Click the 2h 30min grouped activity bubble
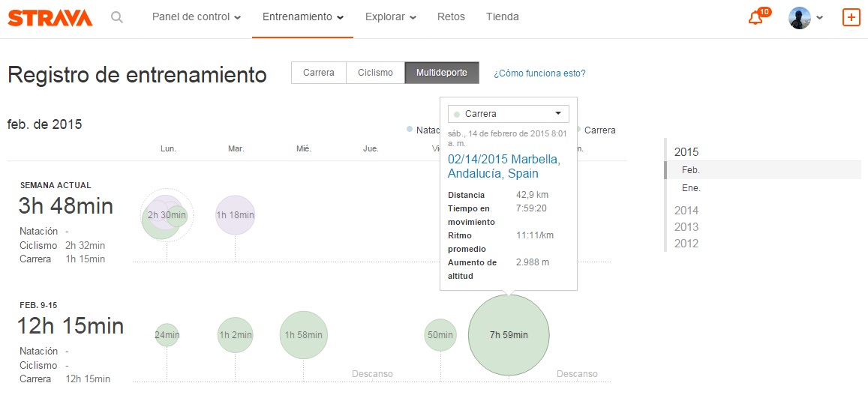Screen dimensions: 868x398 pos(167,215)
